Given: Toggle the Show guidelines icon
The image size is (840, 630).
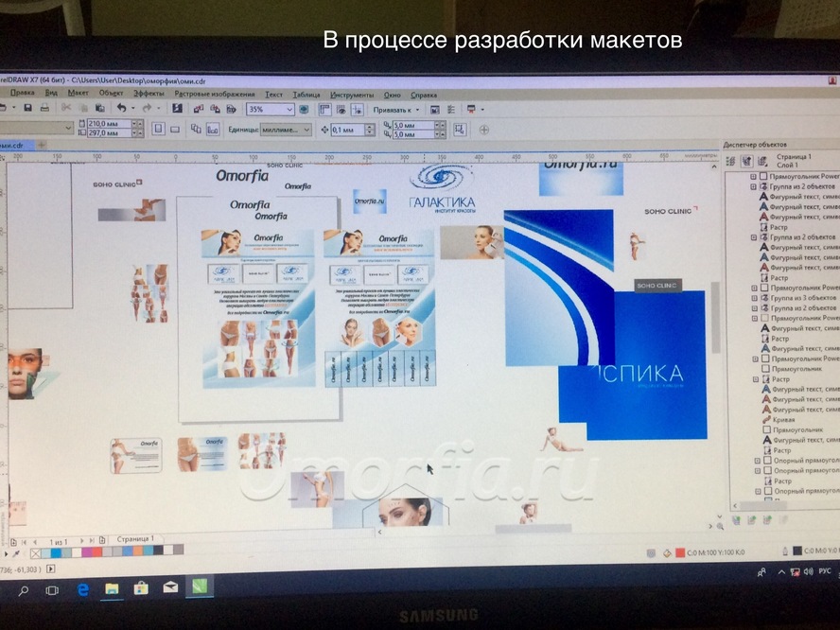Looking at the screenshot, I should tap(357, 110).
